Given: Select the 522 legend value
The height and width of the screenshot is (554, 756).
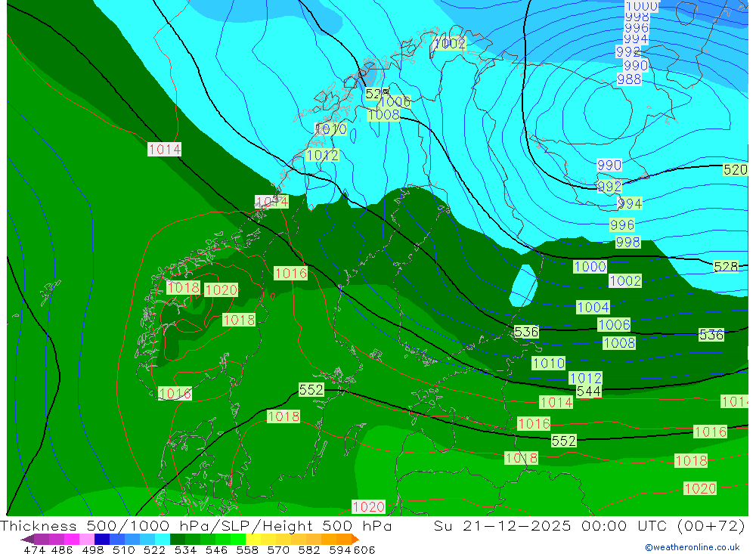Looking at the screenshot, I should coord(154,550).
